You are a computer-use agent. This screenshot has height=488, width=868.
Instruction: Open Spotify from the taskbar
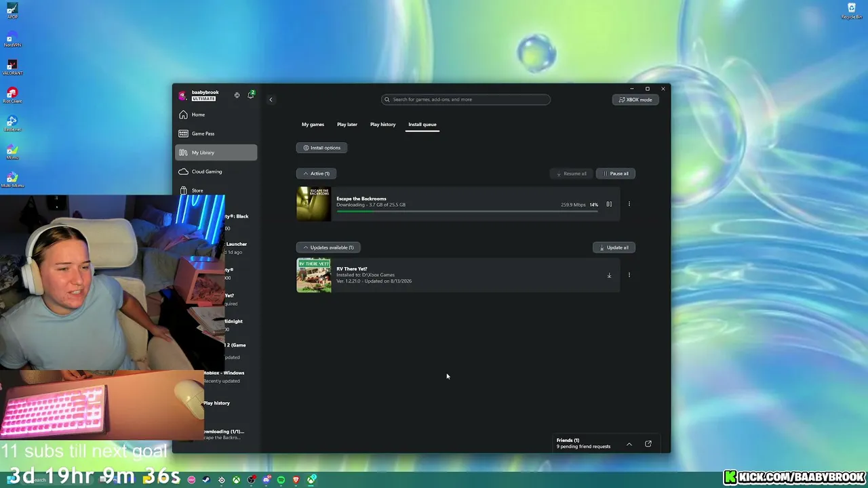[281, 480]
